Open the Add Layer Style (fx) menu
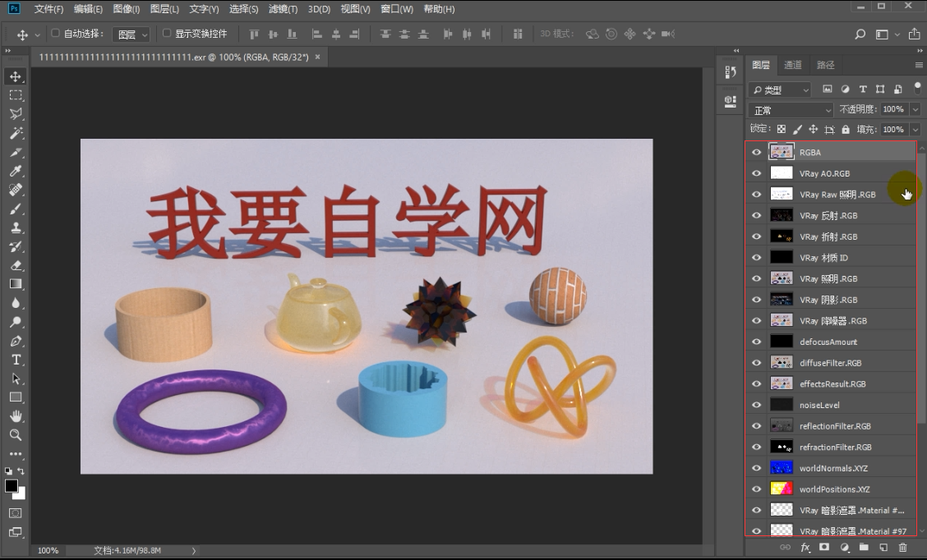Image resolution: width=927 pixels, height=560 pixels. click(805, 547)
